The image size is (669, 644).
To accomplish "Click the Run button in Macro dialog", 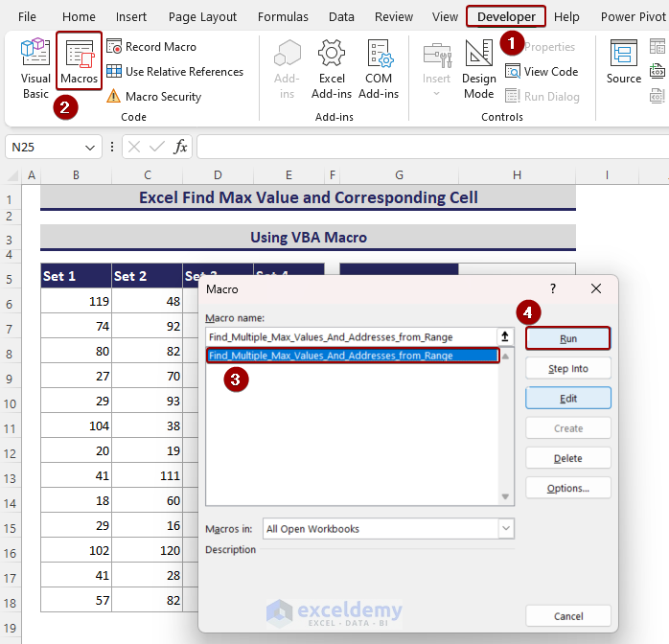I will click(567, 338).
